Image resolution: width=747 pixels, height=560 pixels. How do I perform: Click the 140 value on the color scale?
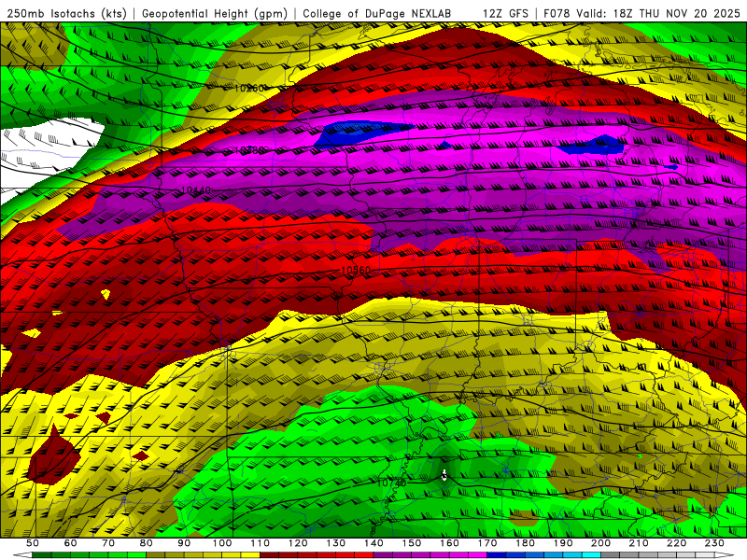(374, 543)
